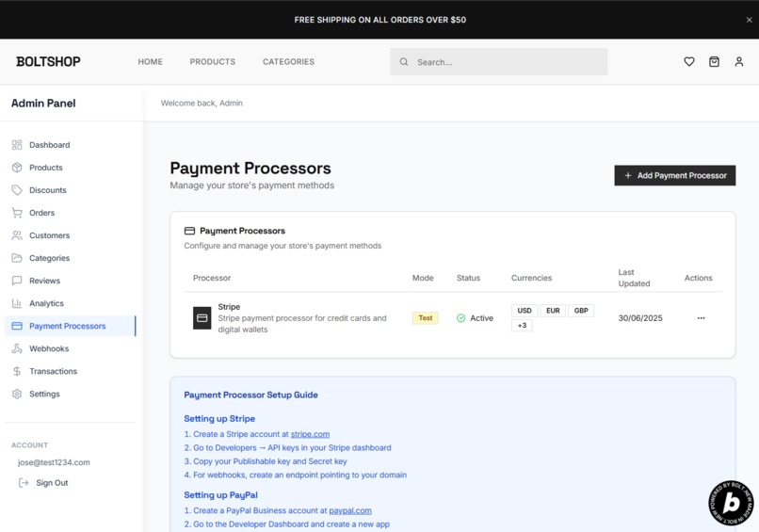Image resolution: width=759 pixels, height=532 pixels.
Task: Click the Active status text
Action: click(x=481, y=318)
